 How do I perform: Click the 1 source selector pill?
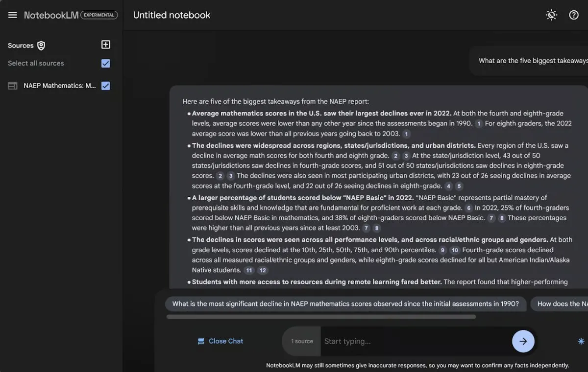(302, 341)
